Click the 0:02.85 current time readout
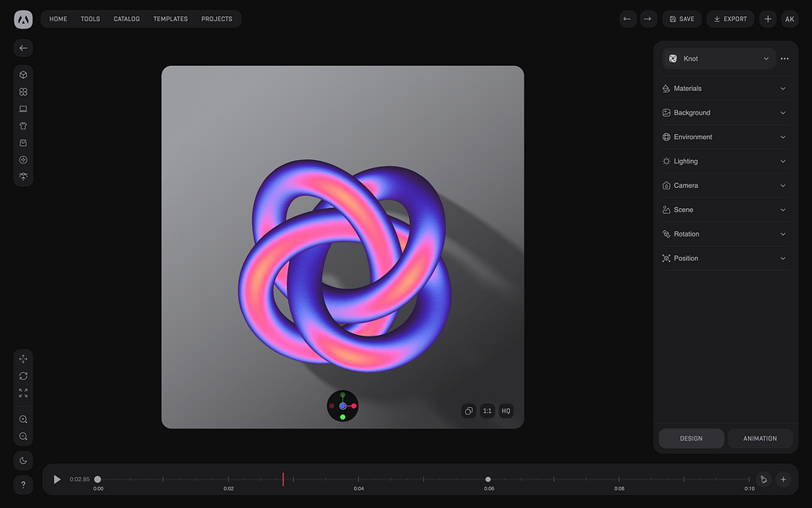 click(80, 480)
